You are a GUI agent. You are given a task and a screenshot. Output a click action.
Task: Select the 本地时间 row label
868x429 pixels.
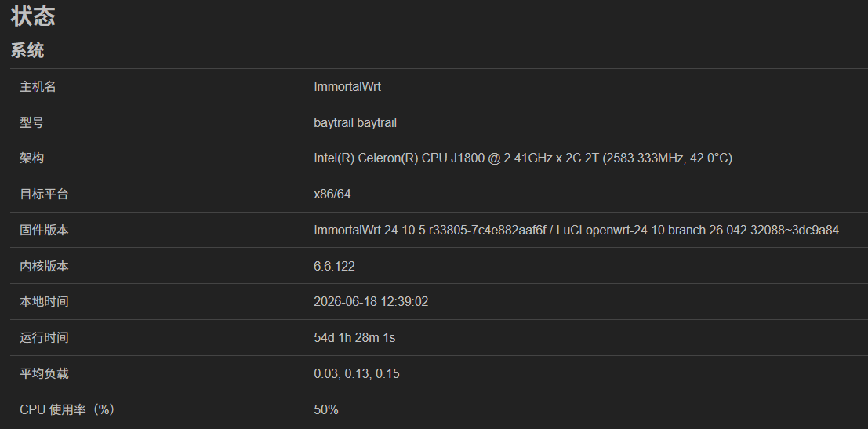pyautogui.click(x=44, y=302)
